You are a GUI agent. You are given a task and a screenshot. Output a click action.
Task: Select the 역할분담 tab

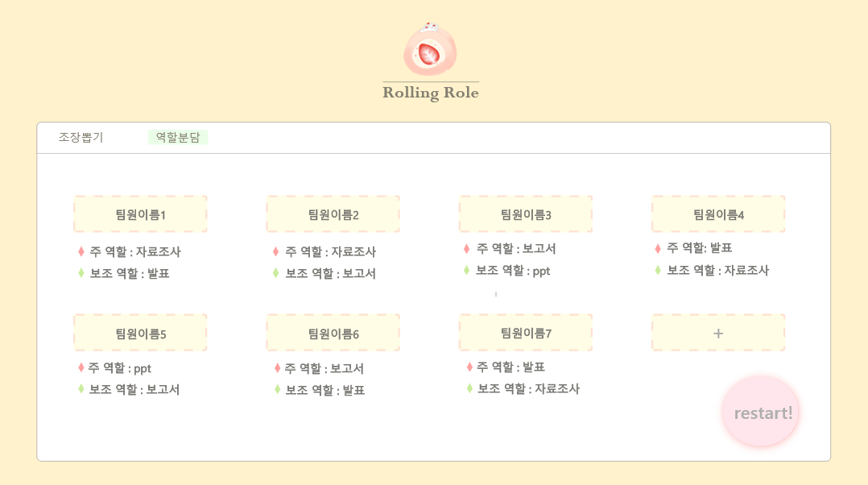click(x=176, y=137)
